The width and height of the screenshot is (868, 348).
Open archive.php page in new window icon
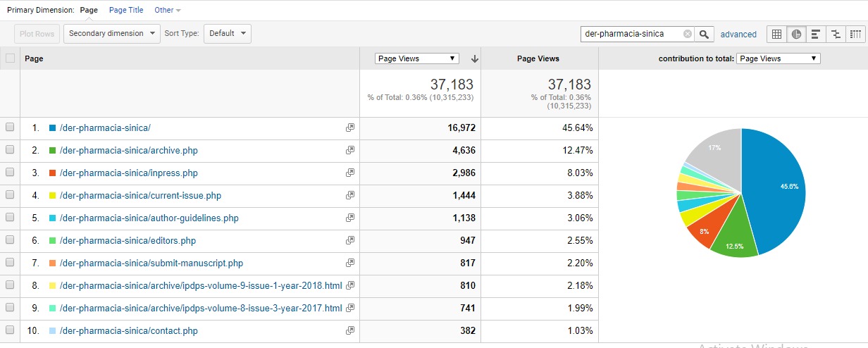coord(350,150)
